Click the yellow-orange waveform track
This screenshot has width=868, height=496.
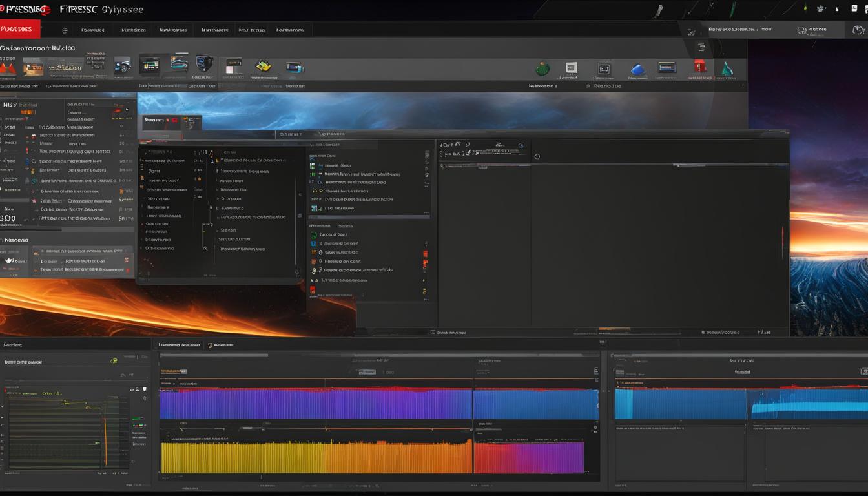coord(316,457)
